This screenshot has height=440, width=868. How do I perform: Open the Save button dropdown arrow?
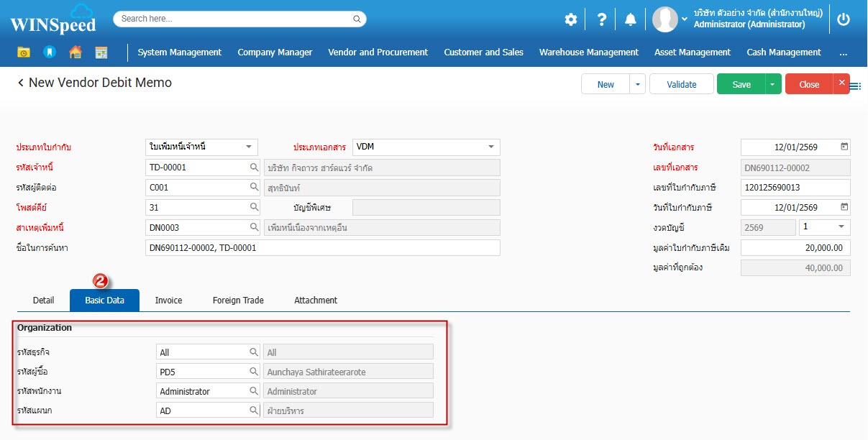pos(772,84)
